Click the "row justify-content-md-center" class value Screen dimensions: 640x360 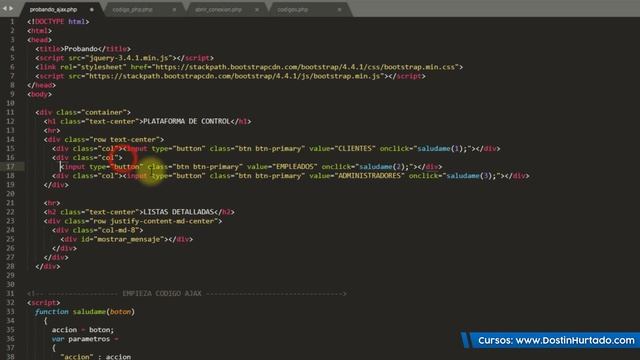(153, 221)
